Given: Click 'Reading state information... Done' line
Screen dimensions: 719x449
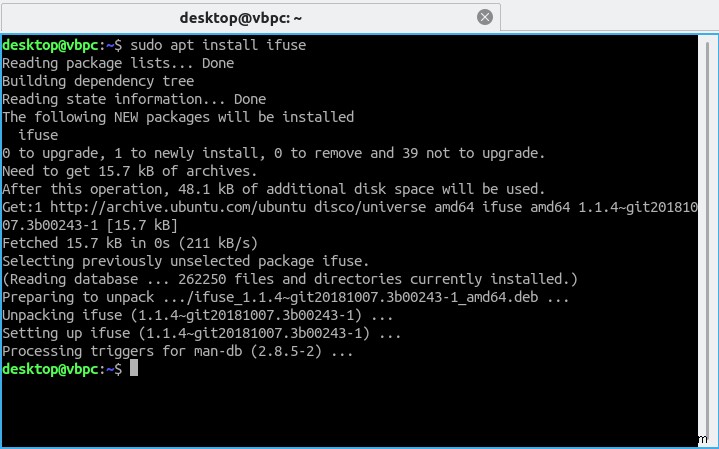Looking at the screenshot, I should tap(134, 99).
